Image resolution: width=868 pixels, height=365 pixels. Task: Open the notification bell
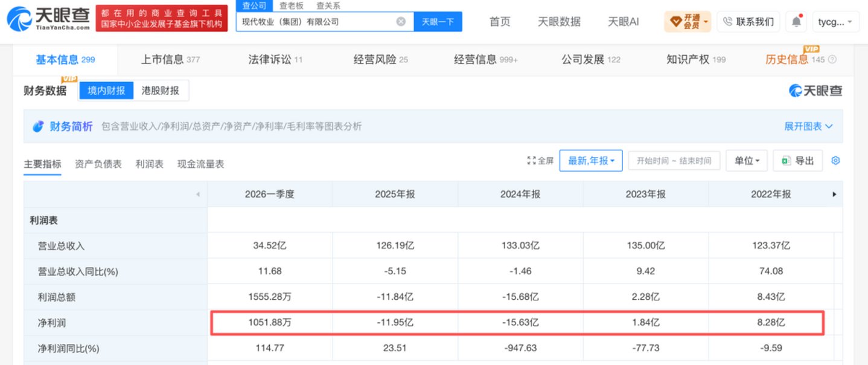point(797,22)
